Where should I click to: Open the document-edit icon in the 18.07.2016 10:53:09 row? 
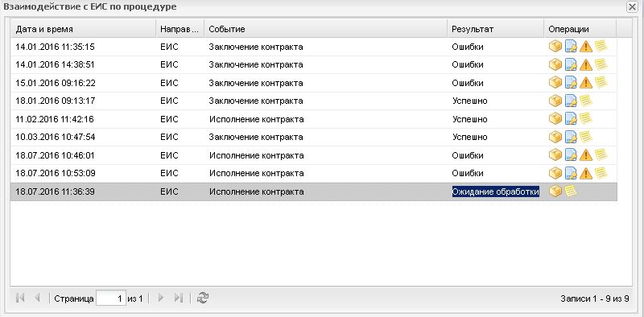(x=571, y=173)
